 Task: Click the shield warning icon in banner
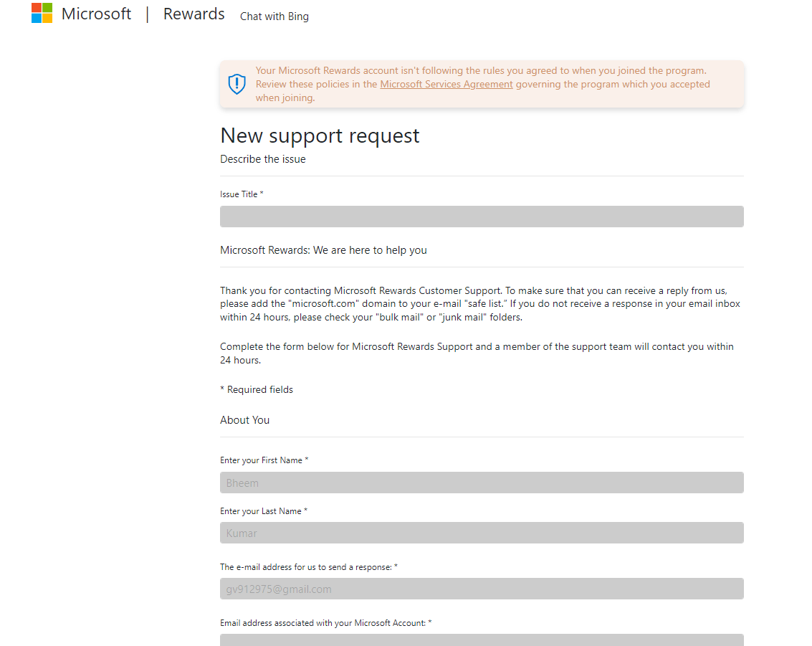pos(237,84)
